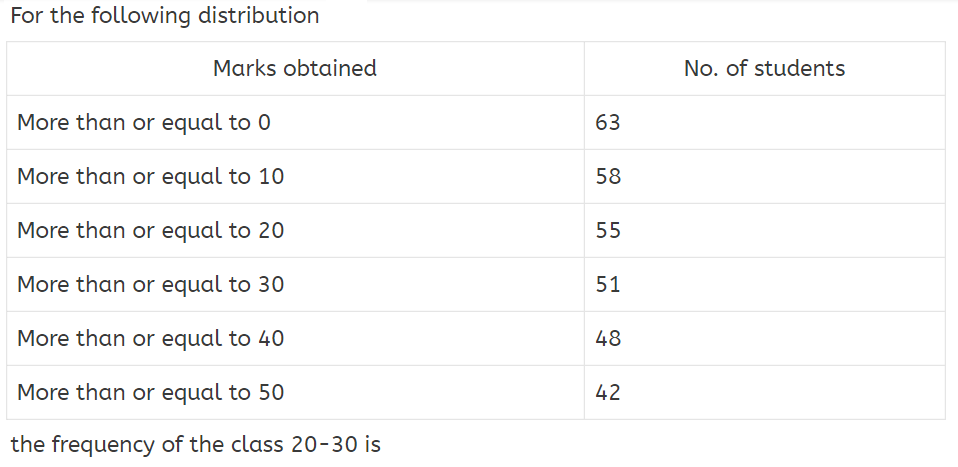
Task: Select the "More than or equal to 10" cell
Action: [x=151, y=177]
